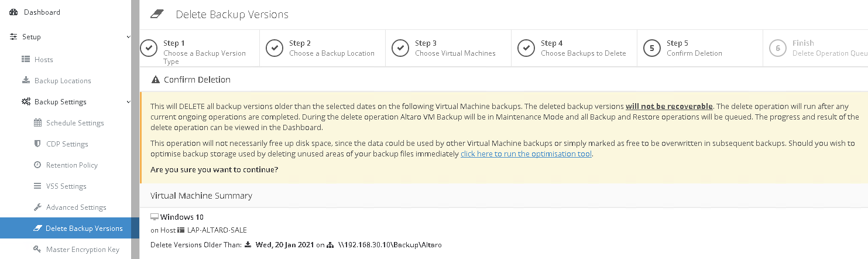The image size is (868, 259).
Task: Select Delete Backup Versions menu item
Action: point(84,229)
